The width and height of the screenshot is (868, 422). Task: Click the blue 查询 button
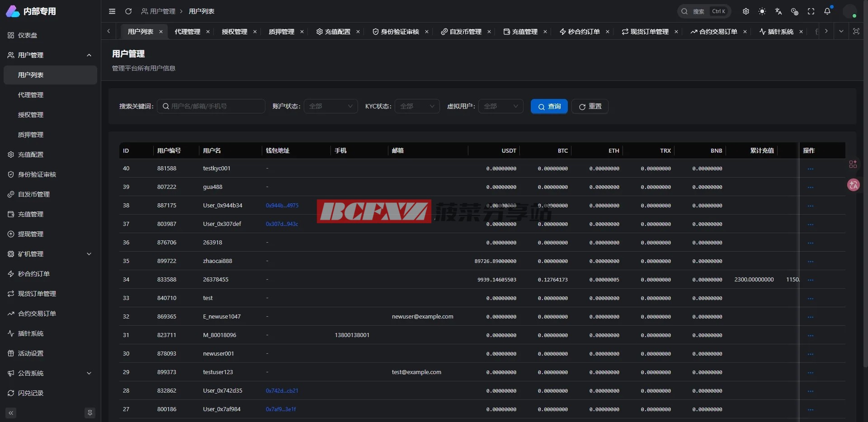click(x=549, y=106)
